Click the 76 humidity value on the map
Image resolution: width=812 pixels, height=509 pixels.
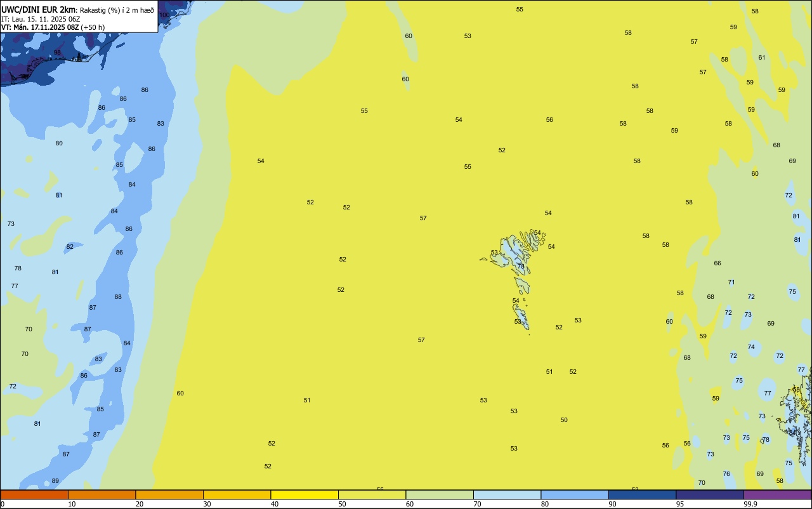(x=726, y=474)
